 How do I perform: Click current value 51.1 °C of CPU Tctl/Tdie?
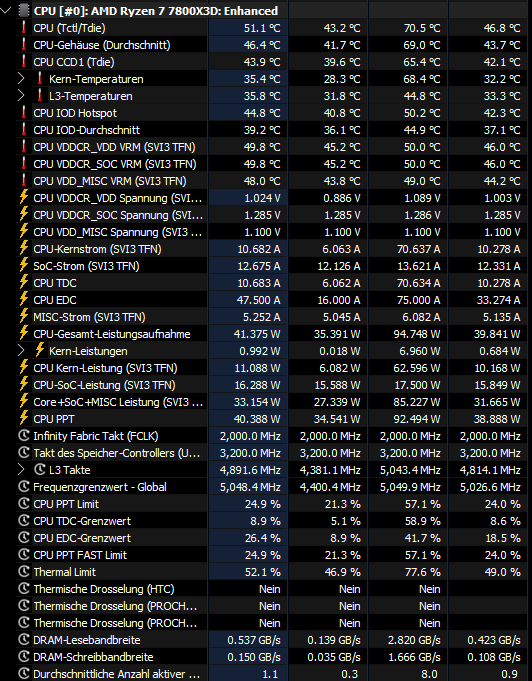pos(262,28)
